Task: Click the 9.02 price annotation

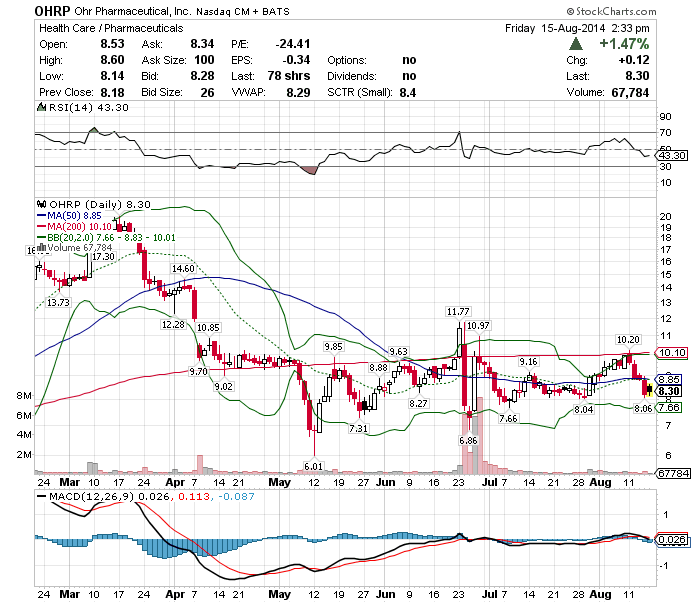Action: coord(223,387)
